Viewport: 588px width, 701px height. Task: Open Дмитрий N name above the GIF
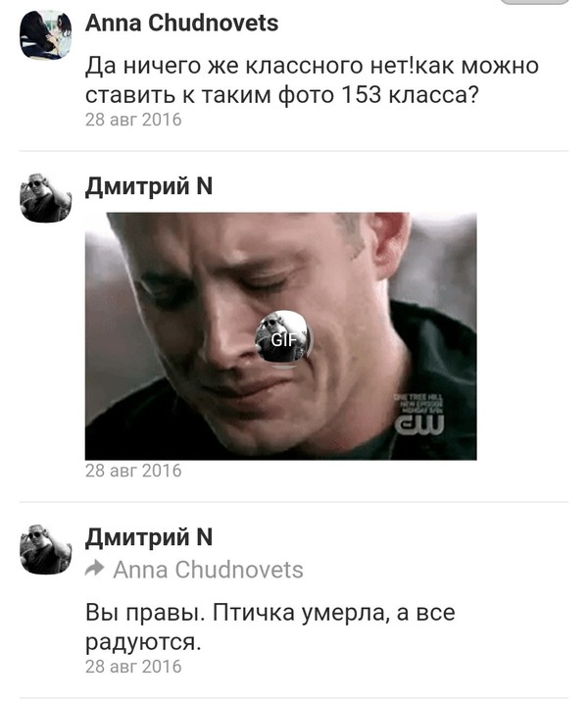pyautogui.click(x=149, y=187)
